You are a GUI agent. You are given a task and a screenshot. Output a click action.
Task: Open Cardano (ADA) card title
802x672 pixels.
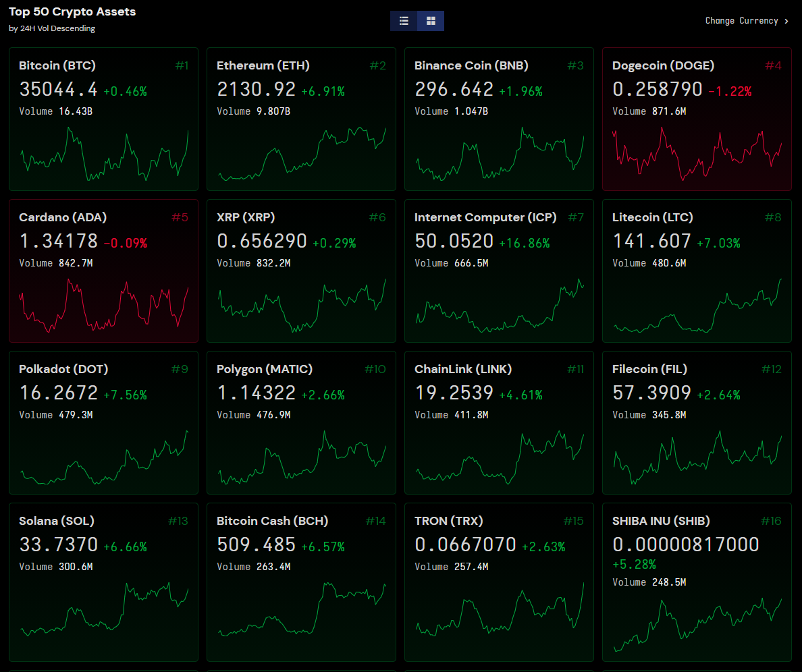63,217
